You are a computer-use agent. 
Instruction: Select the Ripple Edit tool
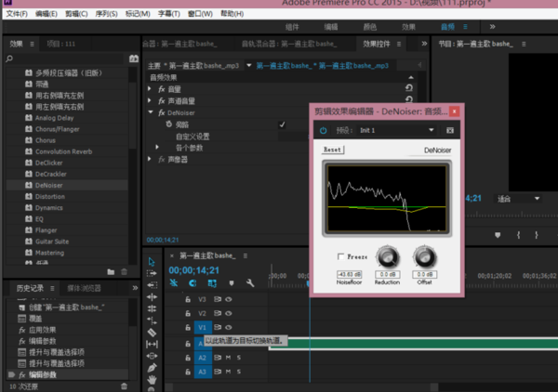(152, 285)
